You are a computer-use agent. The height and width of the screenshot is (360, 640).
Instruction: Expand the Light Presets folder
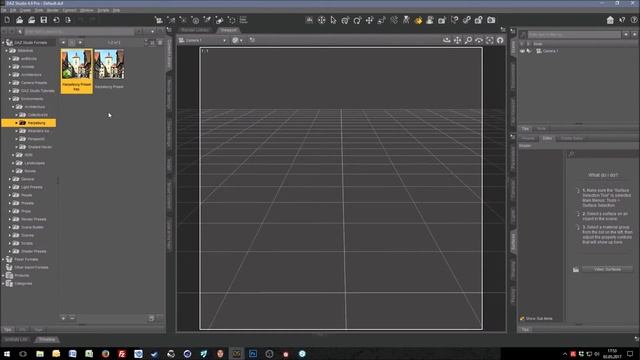coord(10,187)
